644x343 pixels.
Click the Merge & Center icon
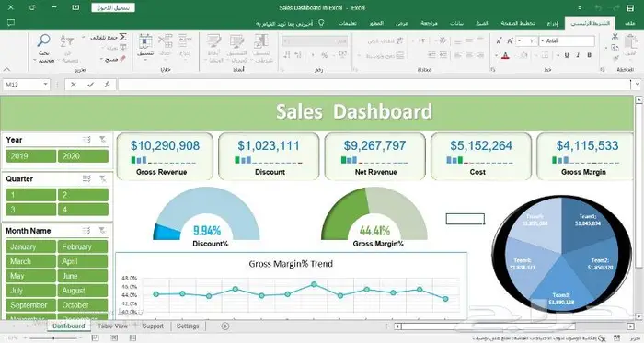(400, 55)
